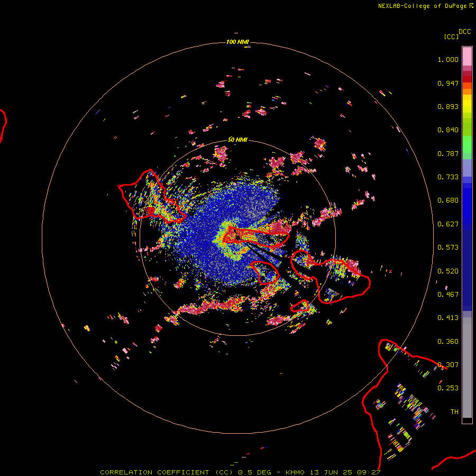Click the NEXLAB-College of DuPage watermark text
Viewport: 476px width, 476px height.
[x=422, y=6]
